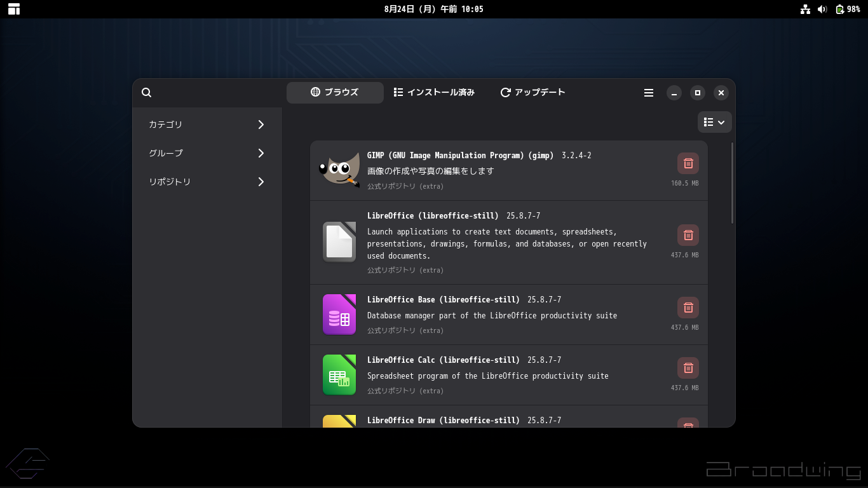Viewport: 868px width, 488px height.
Task: Open the activities overview icon in top bar
Action: click(14, 9)
